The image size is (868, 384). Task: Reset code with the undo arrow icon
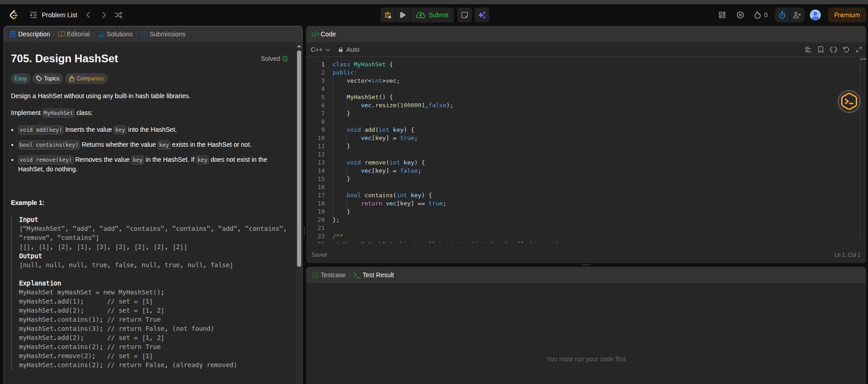click(846, 50)
